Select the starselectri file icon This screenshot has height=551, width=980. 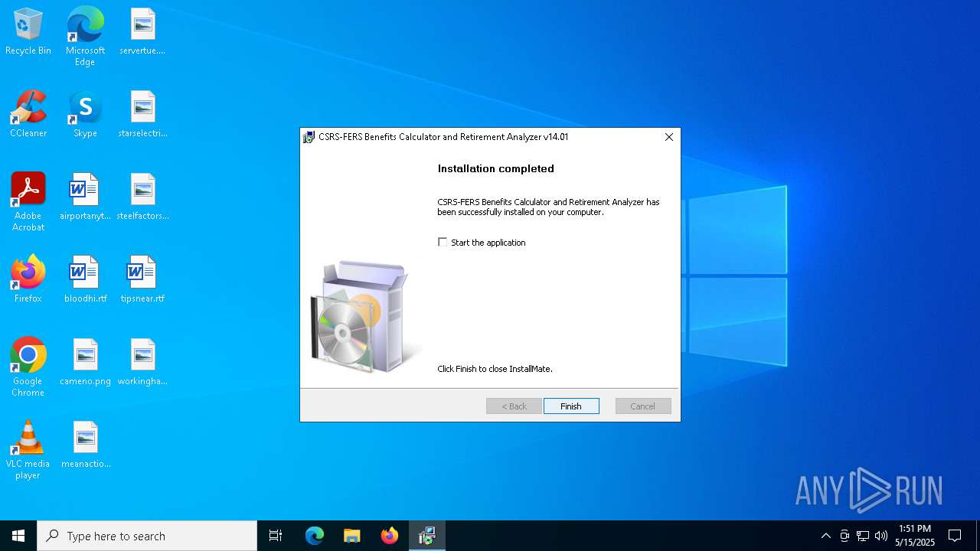click(x=142, y=115)
